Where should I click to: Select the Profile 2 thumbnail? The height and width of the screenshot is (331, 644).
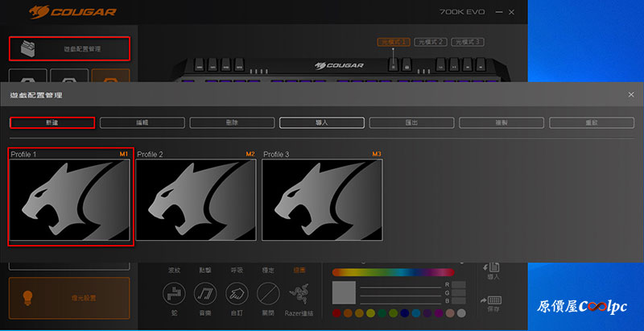click(x=196, y=200)
